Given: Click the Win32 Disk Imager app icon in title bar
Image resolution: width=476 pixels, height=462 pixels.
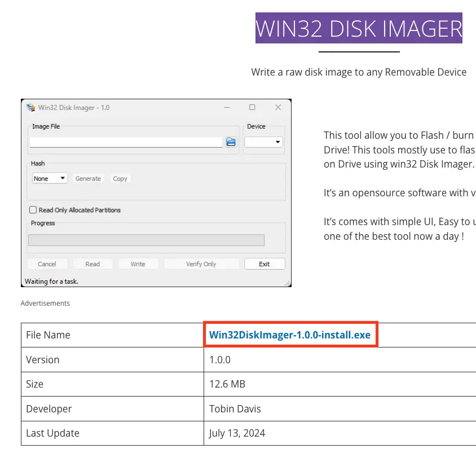Looking at the screenshot, I should pyautogui.click(x=30, y=107).
